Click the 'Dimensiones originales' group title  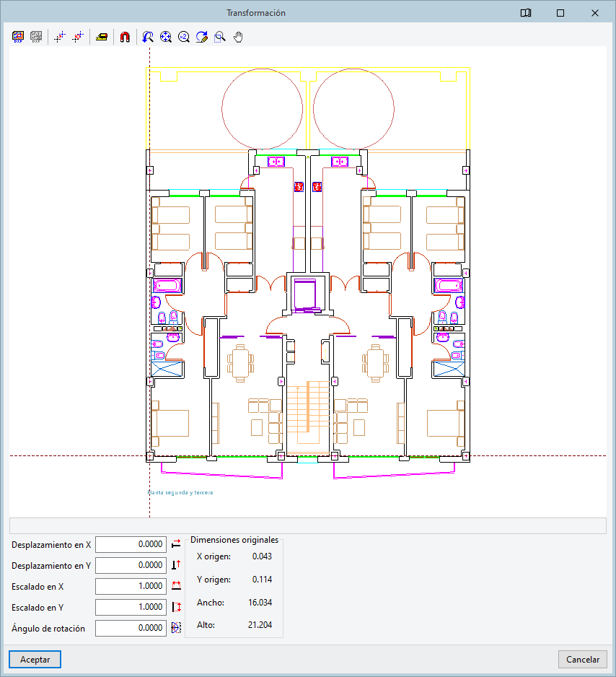click(234, 540)
